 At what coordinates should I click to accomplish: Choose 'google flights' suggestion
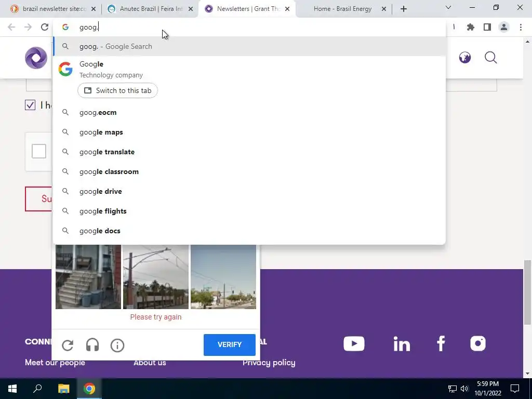coord(249,211)
